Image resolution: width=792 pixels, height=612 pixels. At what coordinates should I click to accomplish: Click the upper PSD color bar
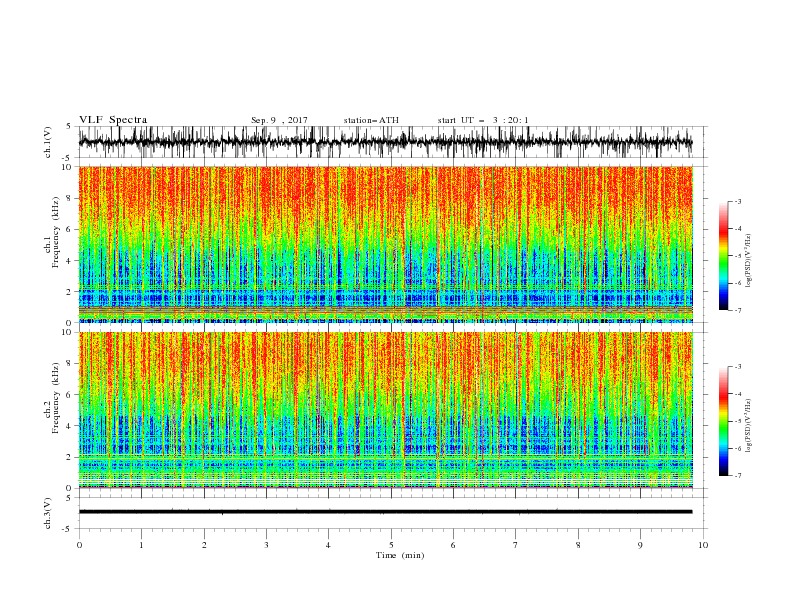pyautogui.click(x=723, y=256)
